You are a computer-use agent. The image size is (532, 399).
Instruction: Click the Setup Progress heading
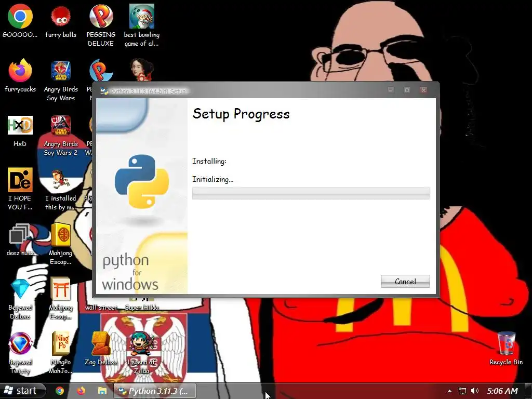click(241, 114)
